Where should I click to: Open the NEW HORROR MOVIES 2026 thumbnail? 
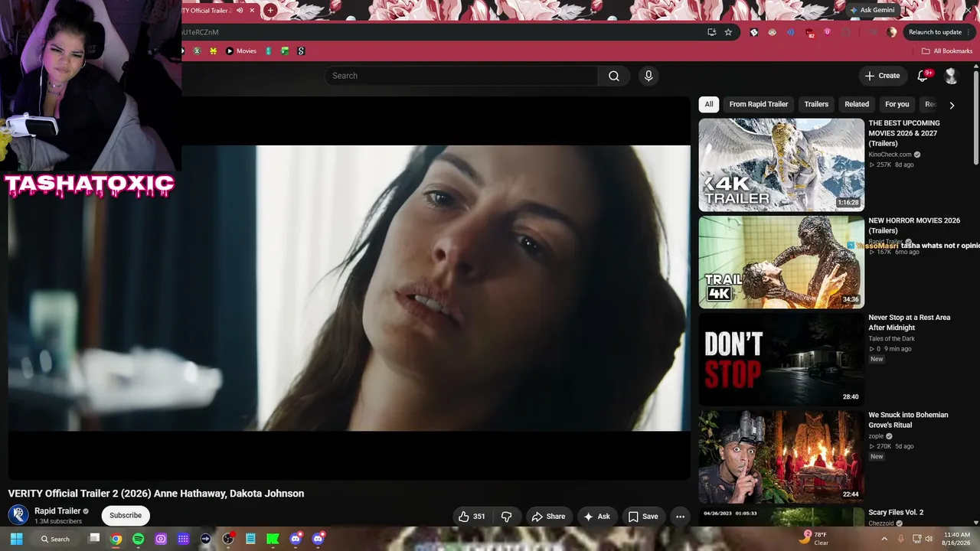781,262
